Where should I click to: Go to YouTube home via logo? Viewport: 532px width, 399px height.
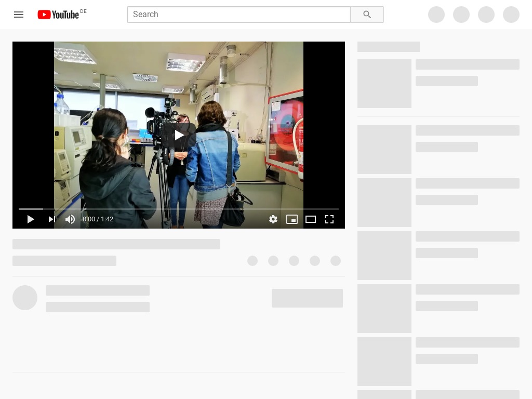58,15
